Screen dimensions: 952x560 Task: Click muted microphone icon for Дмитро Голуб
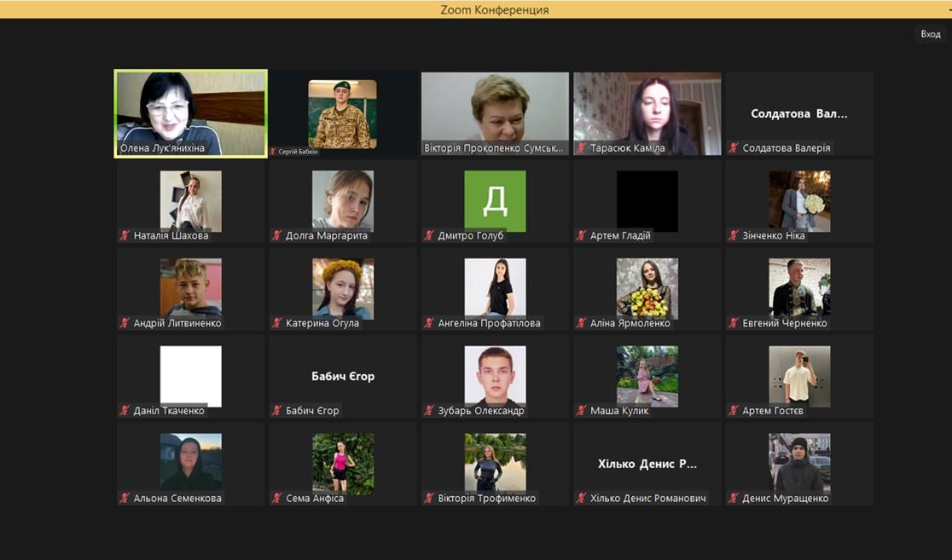pyautogui.click(x=429, y=236)
